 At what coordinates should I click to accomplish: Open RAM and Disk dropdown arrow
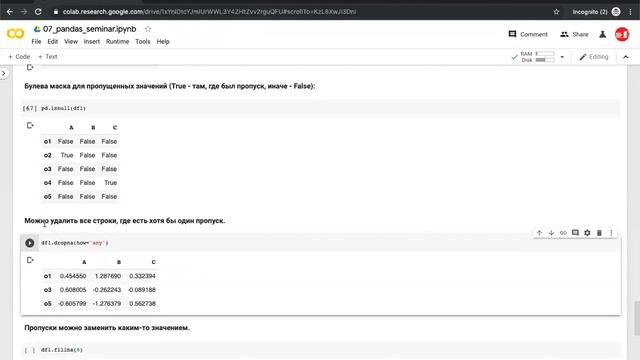[562, 57]
